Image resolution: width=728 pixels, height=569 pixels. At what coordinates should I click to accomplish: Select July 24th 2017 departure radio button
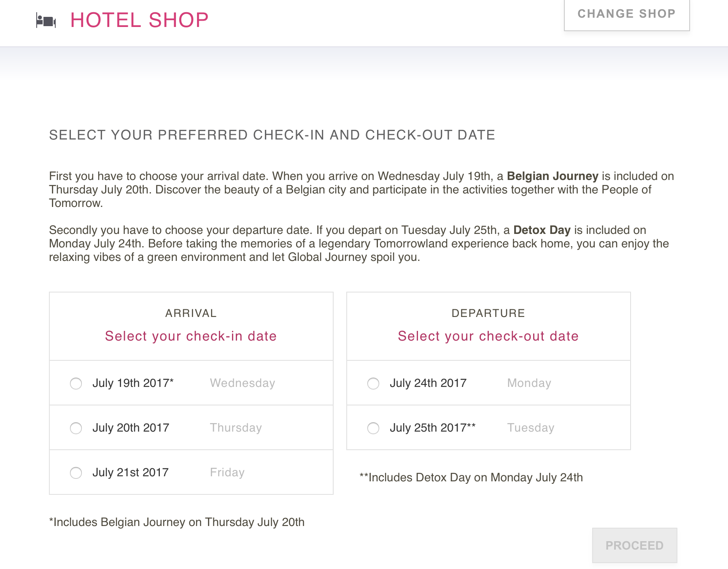pos(373,384)
